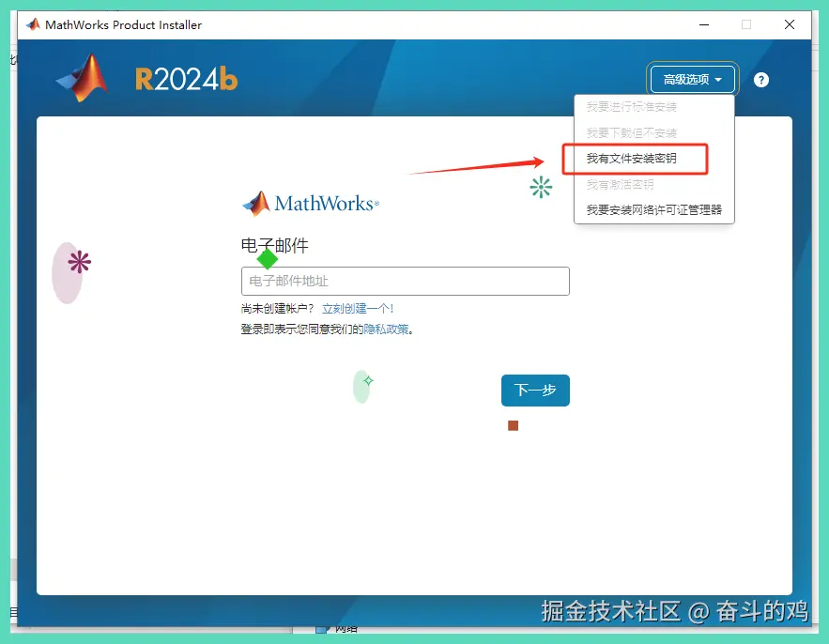Click the R2024b release label

(x=186, y=79)
